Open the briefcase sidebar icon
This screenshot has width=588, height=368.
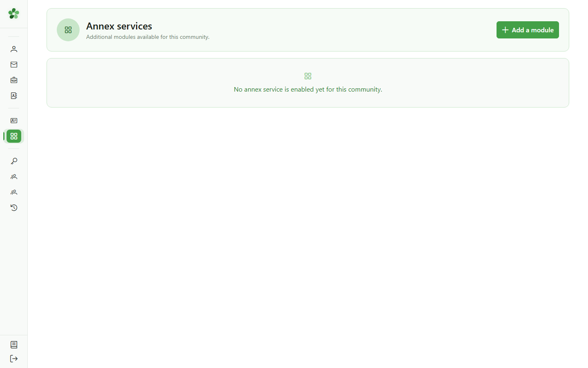click(x=14, y=80)
